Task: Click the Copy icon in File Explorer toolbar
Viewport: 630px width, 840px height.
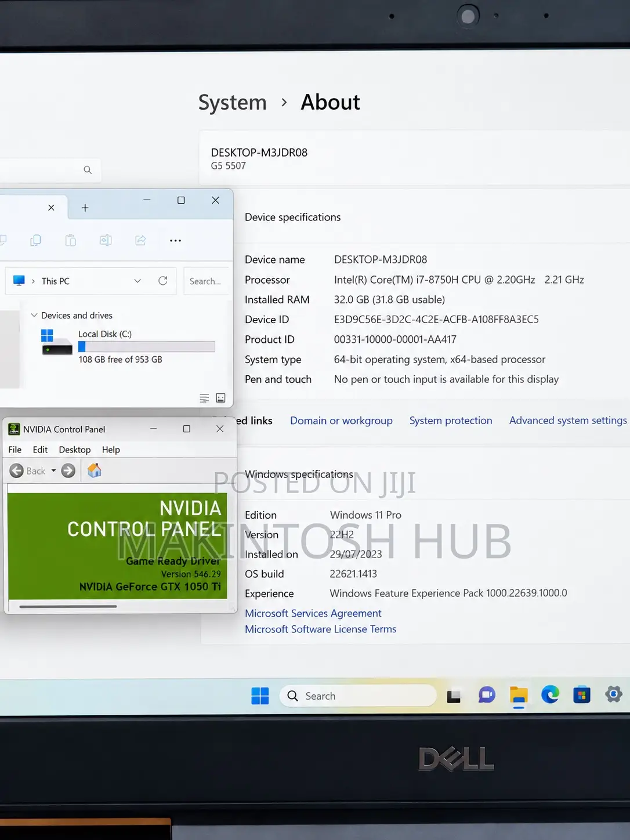Action: click(35, 240)
